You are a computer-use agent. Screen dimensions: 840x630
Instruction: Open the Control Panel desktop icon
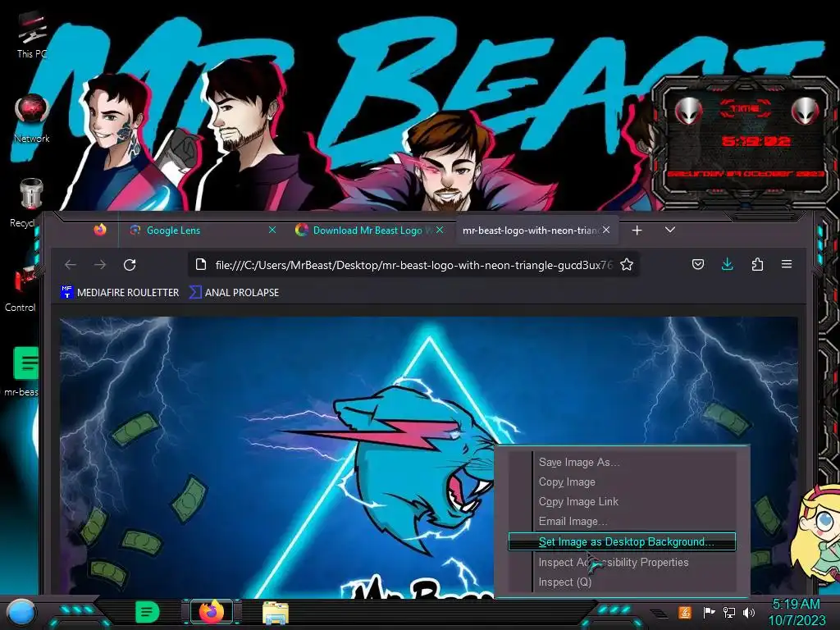pos(21,290)
